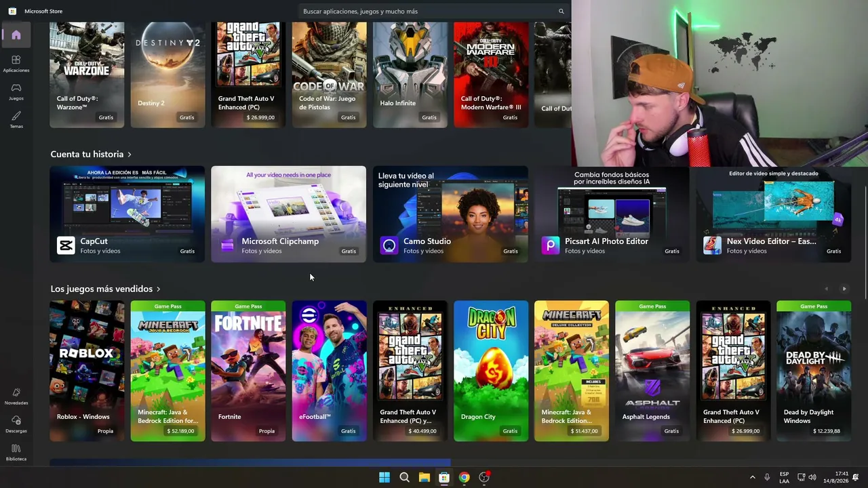This screenshot has height=488, width=868.
Task: Open the Halo Infinite game card
Action: tap(410, 75)
